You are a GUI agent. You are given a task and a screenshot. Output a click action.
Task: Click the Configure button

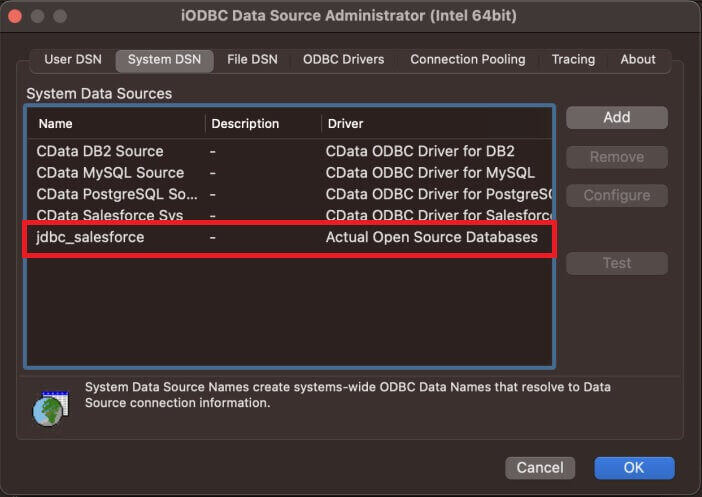click(x=616, y=196)
